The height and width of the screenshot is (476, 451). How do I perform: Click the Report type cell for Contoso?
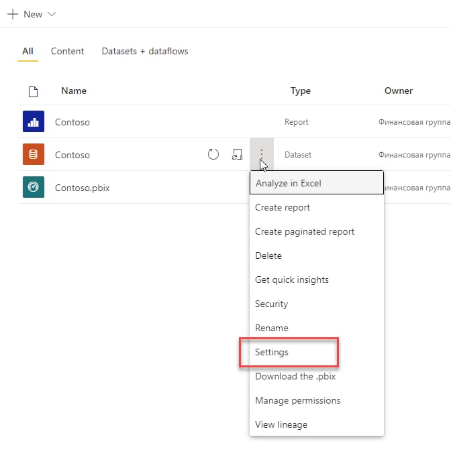(x=297, y=122)
